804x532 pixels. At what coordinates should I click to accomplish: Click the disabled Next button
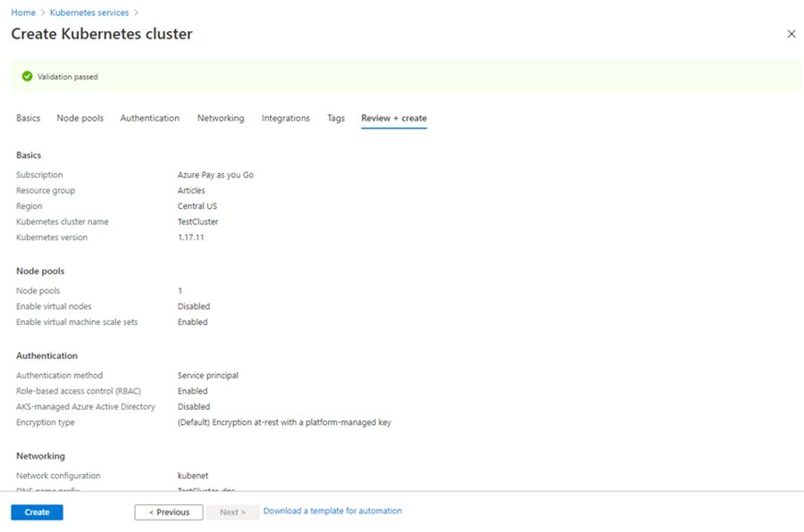tap(232, 511)
